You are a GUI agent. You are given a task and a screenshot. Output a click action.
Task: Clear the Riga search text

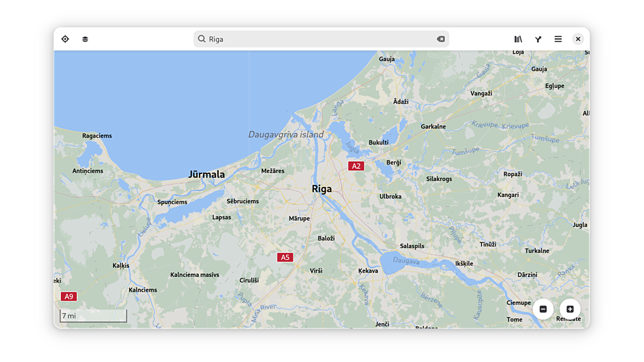coord(441,39)
